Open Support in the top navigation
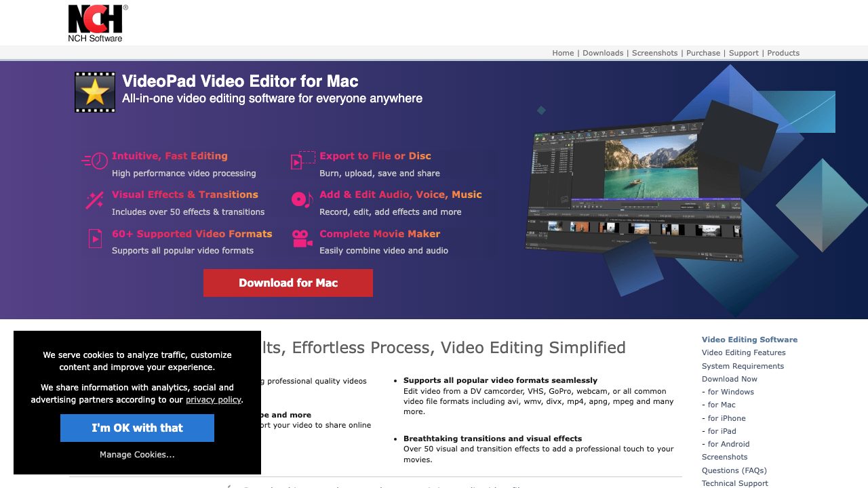 point(744,53)
